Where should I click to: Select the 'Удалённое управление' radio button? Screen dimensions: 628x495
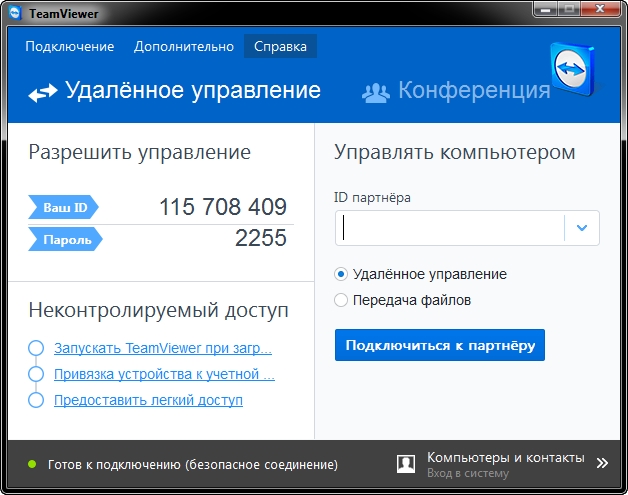[341, 274]
